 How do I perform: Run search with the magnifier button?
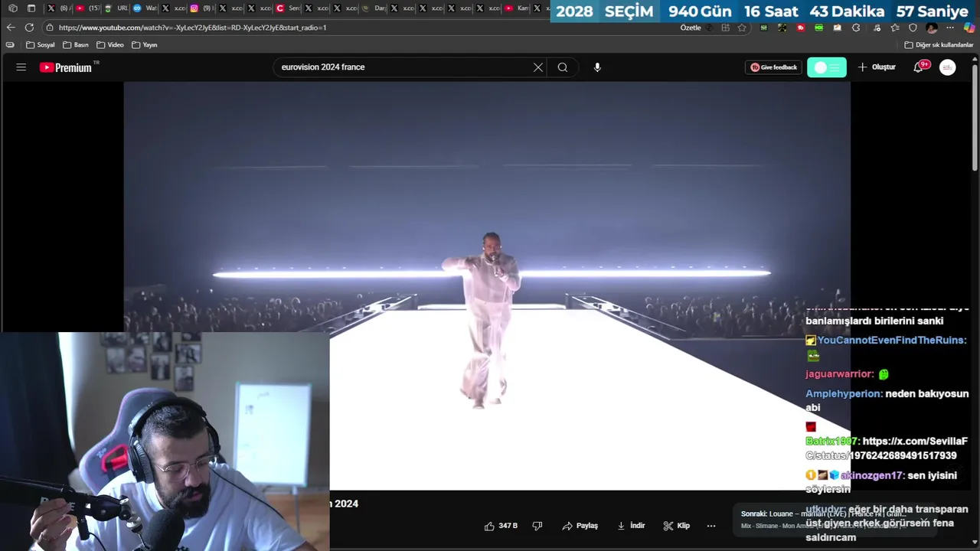coord(563,67)
